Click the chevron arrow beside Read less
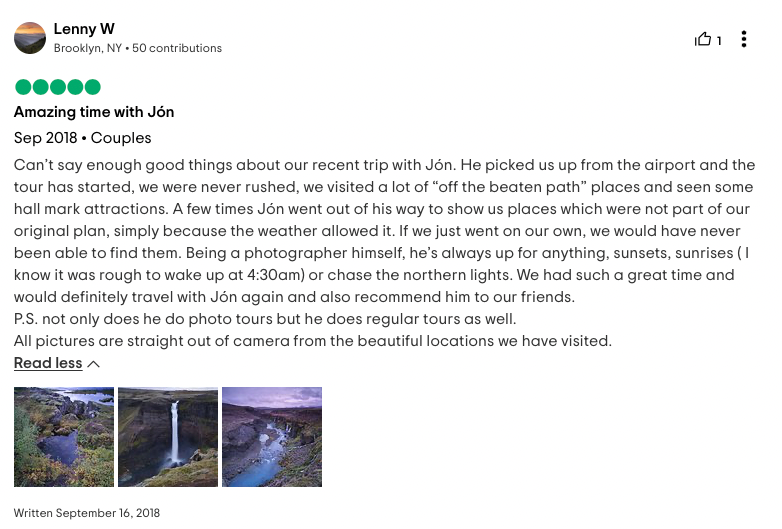Image resolution: width=782 pixels, height=529 pixels. pos(94,364)
